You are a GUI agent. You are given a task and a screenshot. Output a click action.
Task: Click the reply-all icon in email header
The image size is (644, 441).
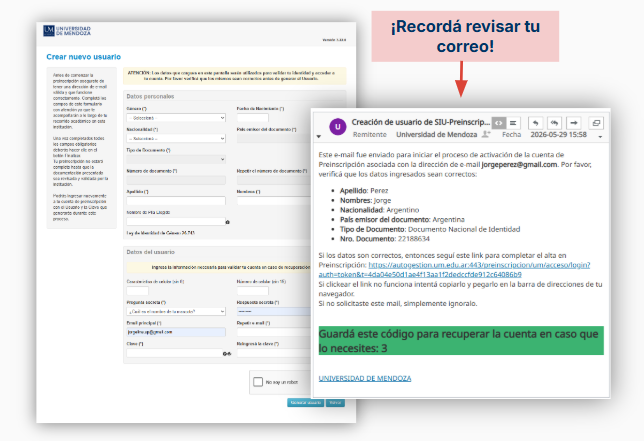tap(554, 123)
